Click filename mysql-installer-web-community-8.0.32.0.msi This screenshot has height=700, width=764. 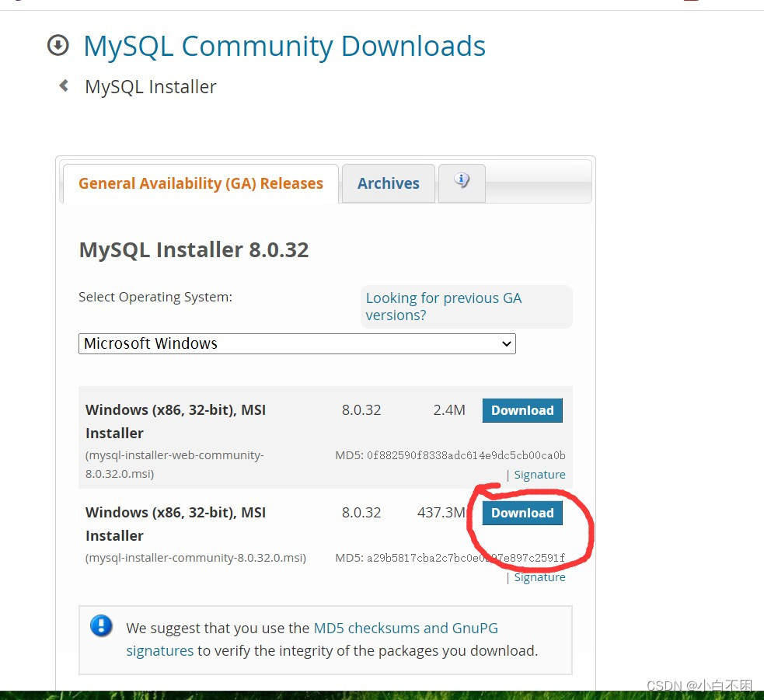[174, 465]
